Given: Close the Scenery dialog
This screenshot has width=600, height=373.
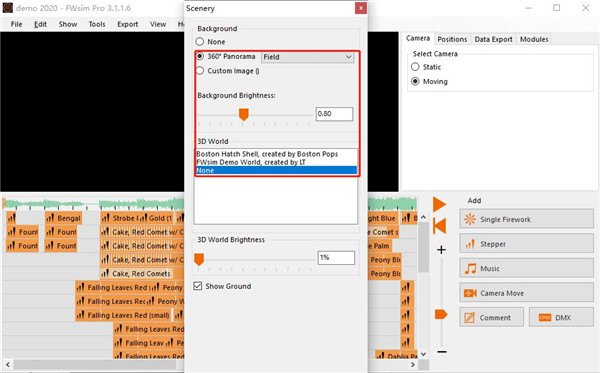Looking at the screenshot, I should 360,8.
